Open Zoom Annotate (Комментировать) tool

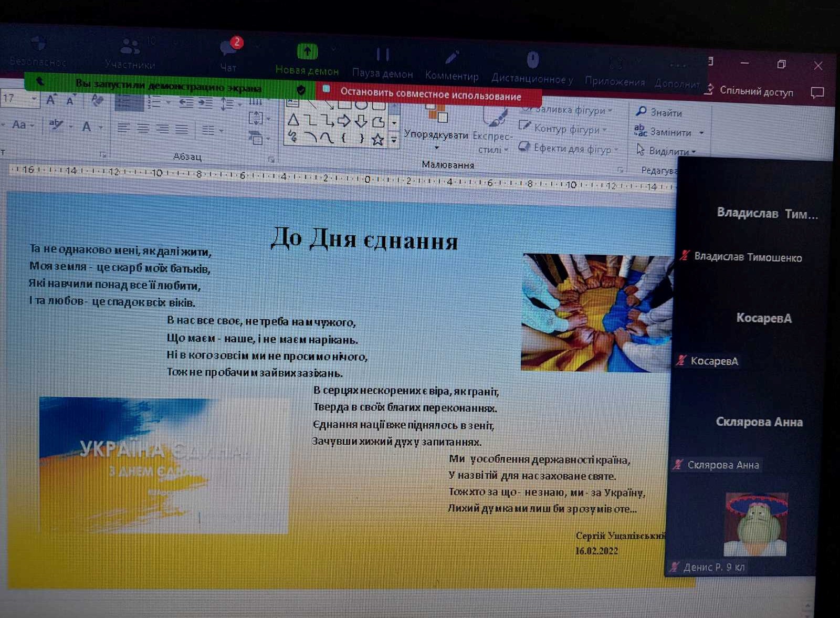click(x=452, y=66)
